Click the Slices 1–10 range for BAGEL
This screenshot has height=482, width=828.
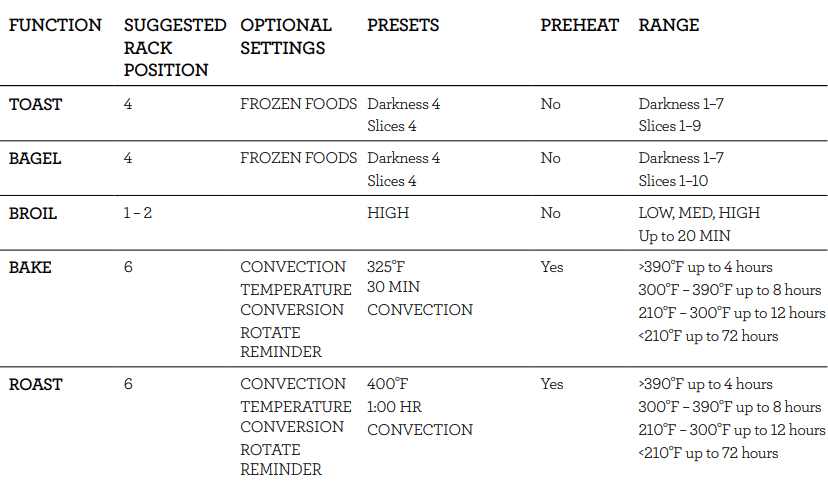[x=678, y=181]
